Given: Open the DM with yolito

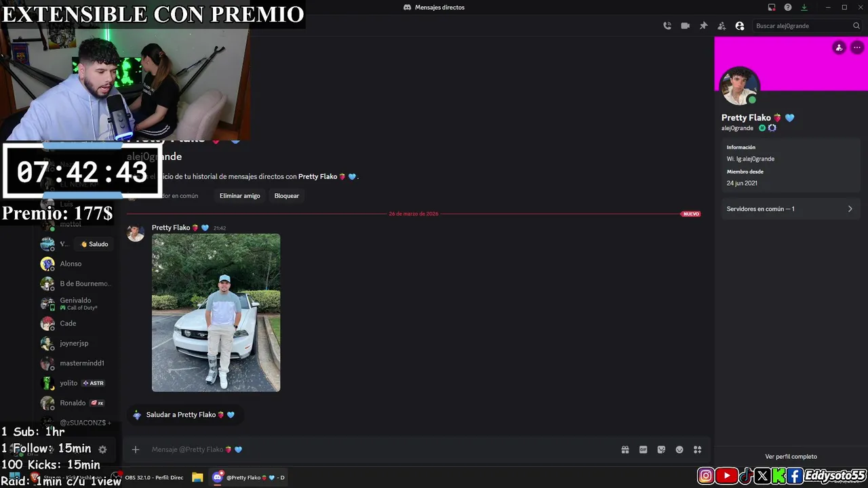Looking at the screenshot, I should click(x=76, y=383).
